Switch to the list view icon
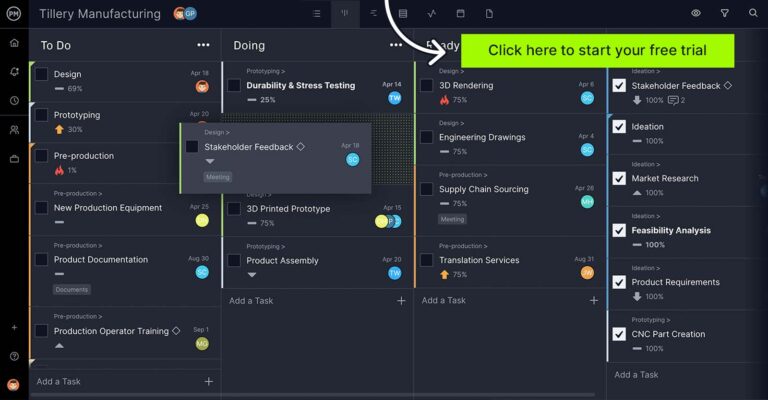The height and width of the screenshot is (400, 768). tap(316, 14)
